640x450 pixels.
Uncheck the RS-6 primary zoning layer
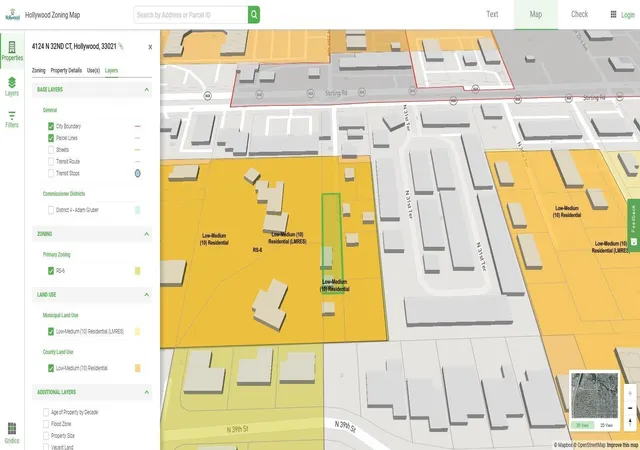click(51, 271)
